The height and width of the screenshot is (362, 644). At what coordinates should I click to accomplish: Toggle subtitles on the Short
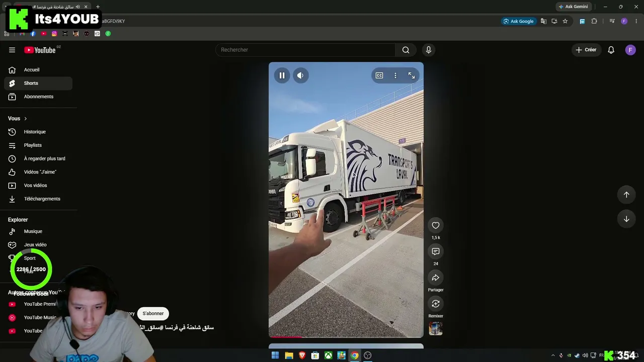tap(379, 75)
